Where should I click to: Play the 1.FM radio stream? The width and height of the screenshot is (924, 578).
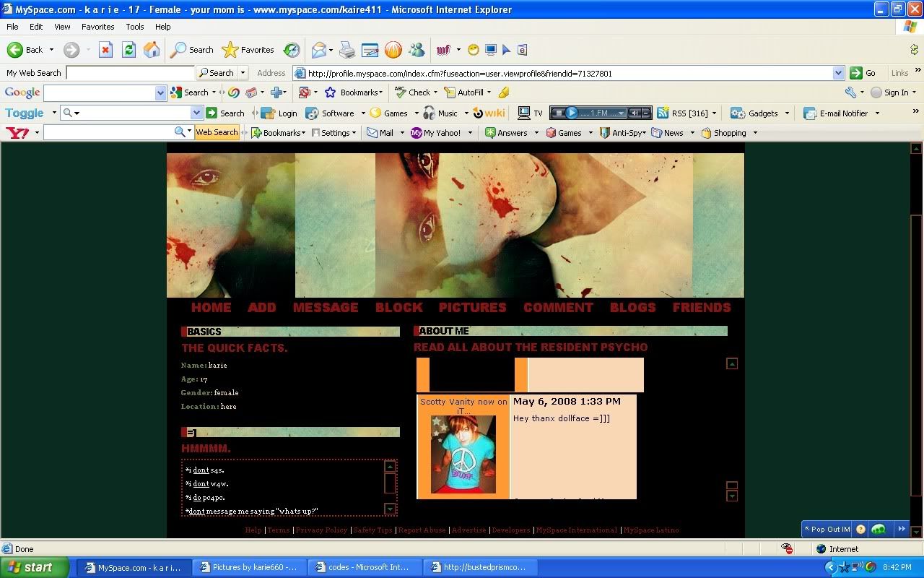tap(571, 113)
